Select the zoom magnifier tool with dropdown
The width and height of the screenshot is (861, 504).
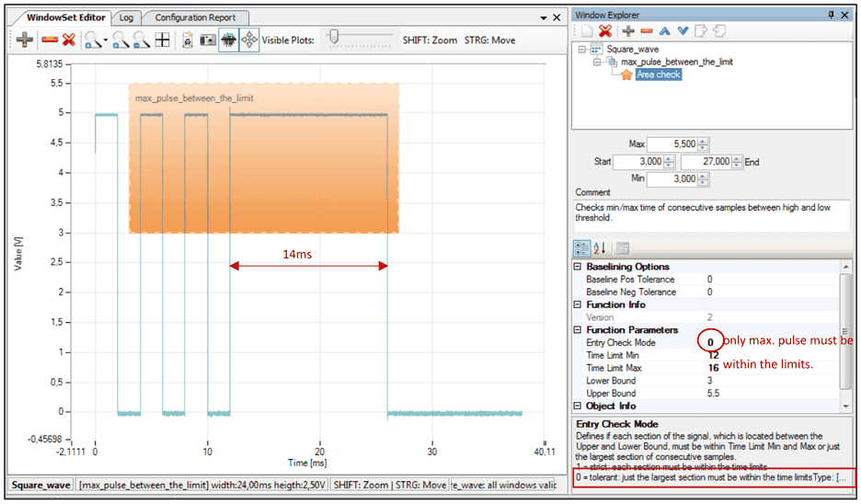[x=93, y=40]
